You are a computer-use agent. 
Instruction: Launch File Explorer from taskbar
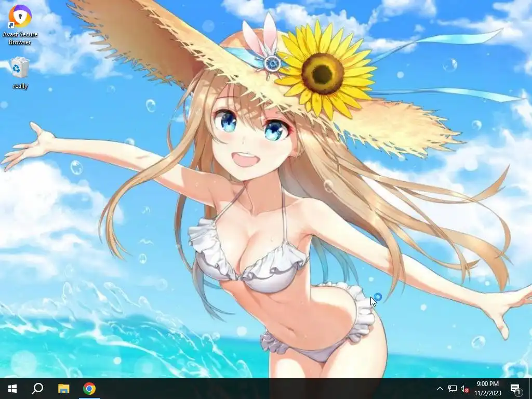63,389
